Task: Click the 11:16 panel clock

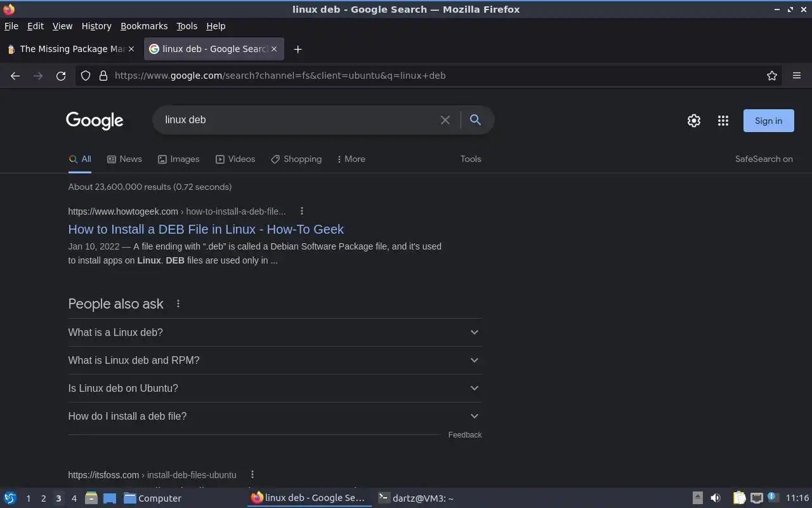Action: [x=797, y=498]
